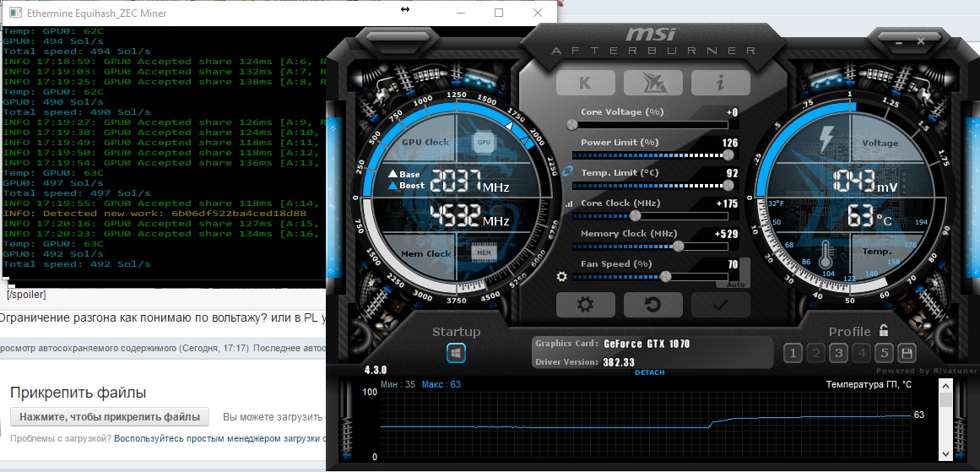Screen dimensions: 980x472
Task: Open the voltage/frequency curve icon by Core Clock
Action: [569, 203]
